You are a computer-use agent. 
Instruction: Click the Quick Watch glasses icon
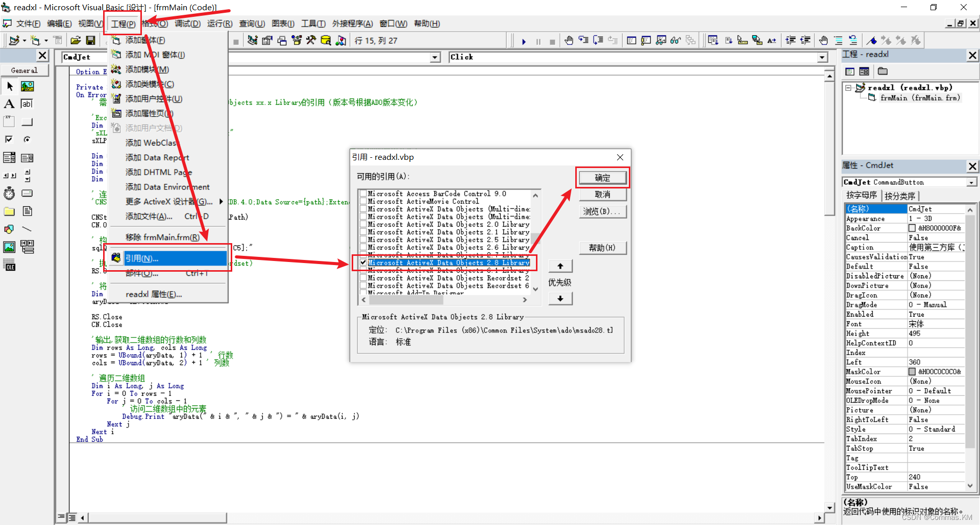(675, 40)
